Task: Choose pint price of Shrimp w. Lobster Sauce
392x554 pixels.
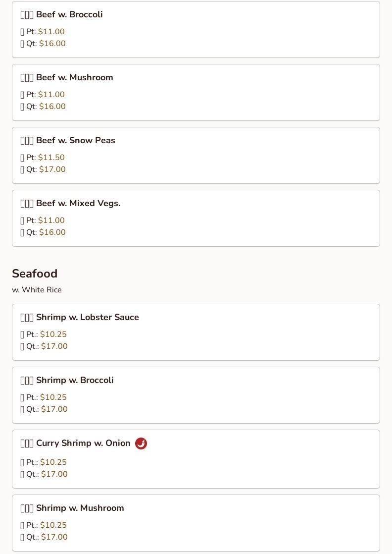Action: (x=53, y=334)
